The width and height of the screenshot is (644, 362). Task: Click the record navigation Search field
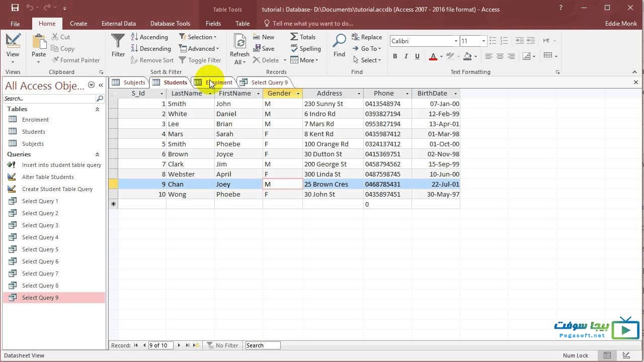(x=263, y=345)
